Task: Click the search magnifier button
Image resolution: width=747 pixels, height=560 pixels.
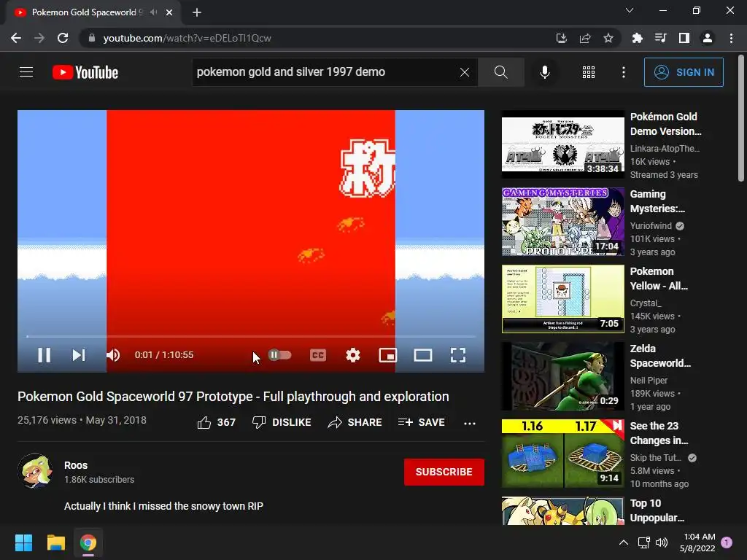Action: click(x=500, y=72)
